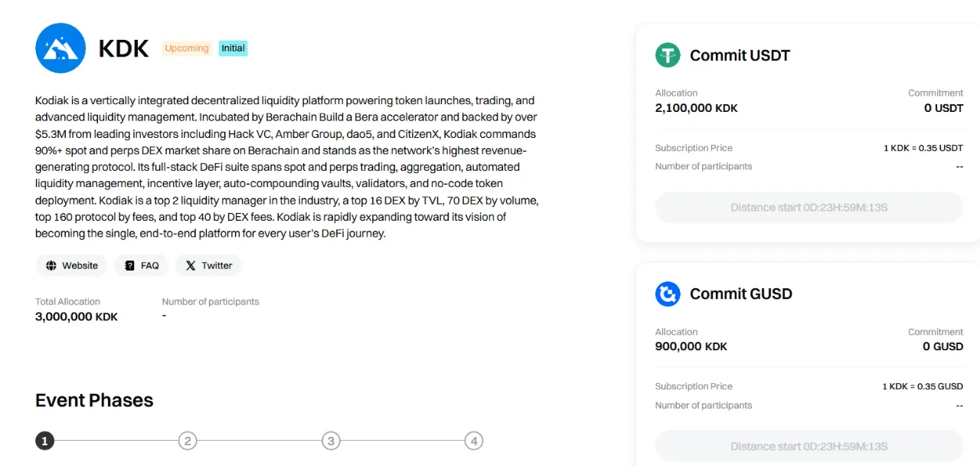This screenshot has width=980, height=466.
Task: Click the Commit USDT card heading
Action: tap(739, 55)
